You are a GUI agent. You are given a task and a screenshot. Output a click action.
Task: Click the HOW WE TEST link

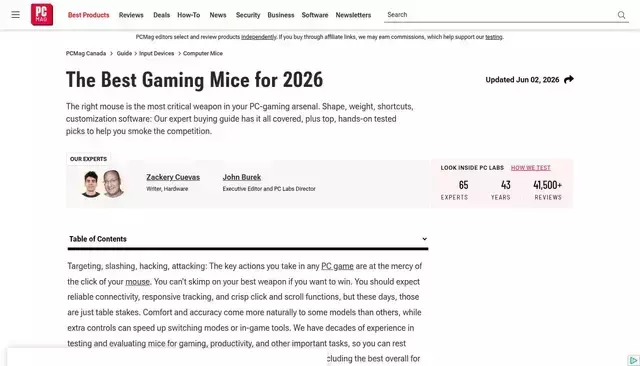point(531,168)
